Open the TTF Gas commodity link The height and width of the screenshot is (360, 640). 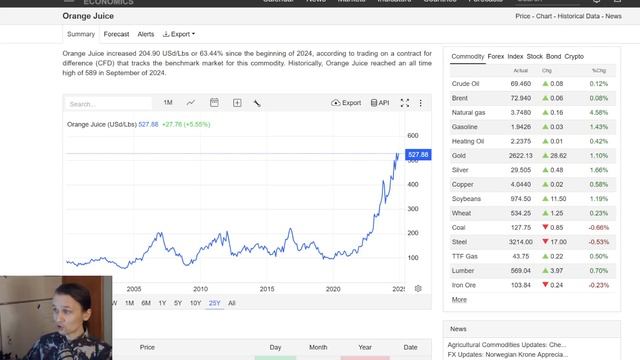point(464,256)
